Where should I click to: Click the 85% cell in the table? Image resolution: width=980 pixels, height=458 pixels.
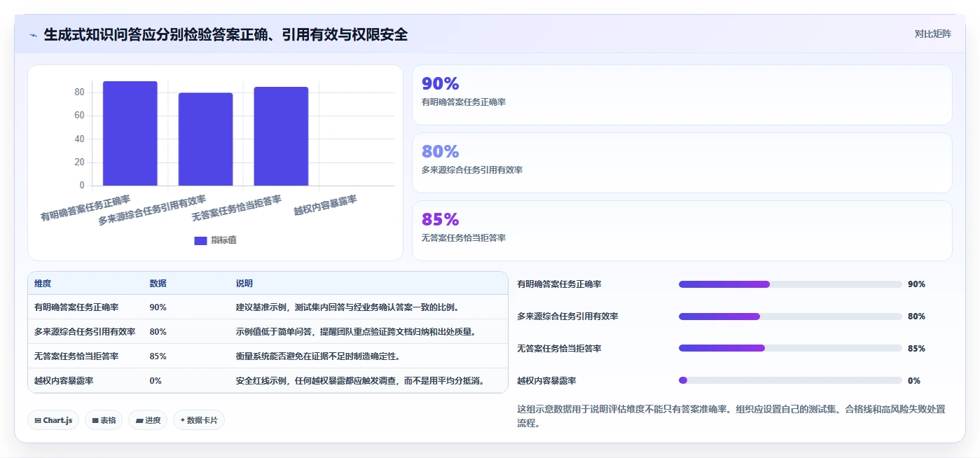coord(158,356)
